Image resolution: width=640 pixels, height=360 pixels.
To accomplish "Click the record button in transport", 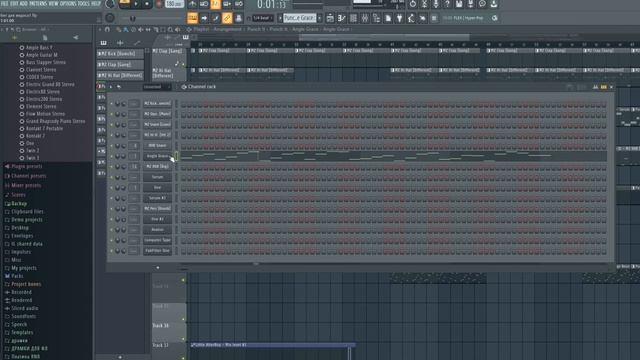I will coord(158,4).
